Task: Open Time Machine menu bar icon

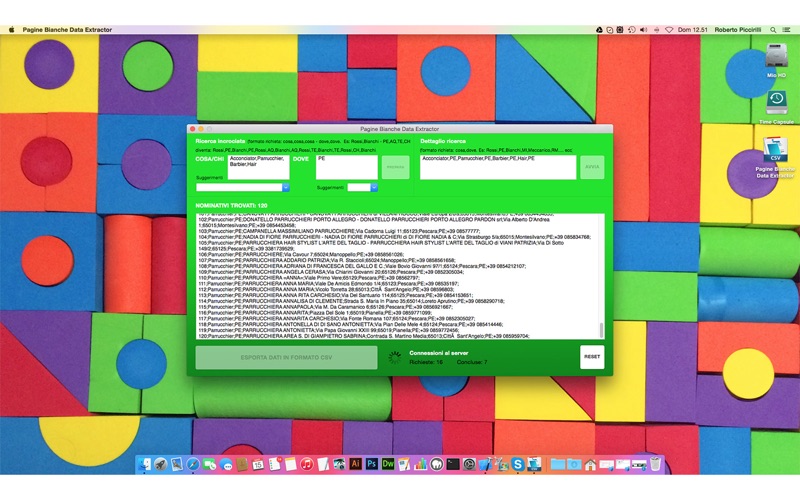Action: (632, 30)
